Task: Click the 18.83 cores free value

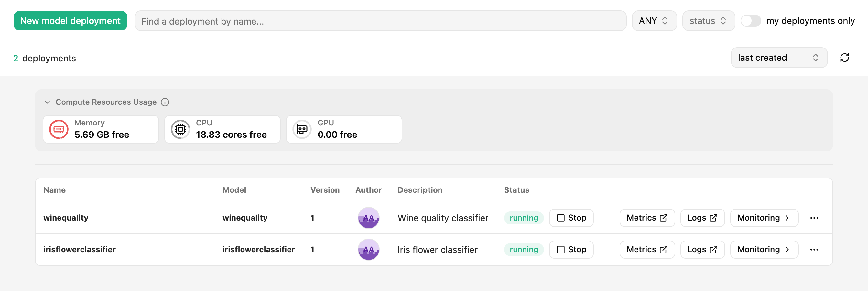Action: pyautogui.click(x=231, y=135)
